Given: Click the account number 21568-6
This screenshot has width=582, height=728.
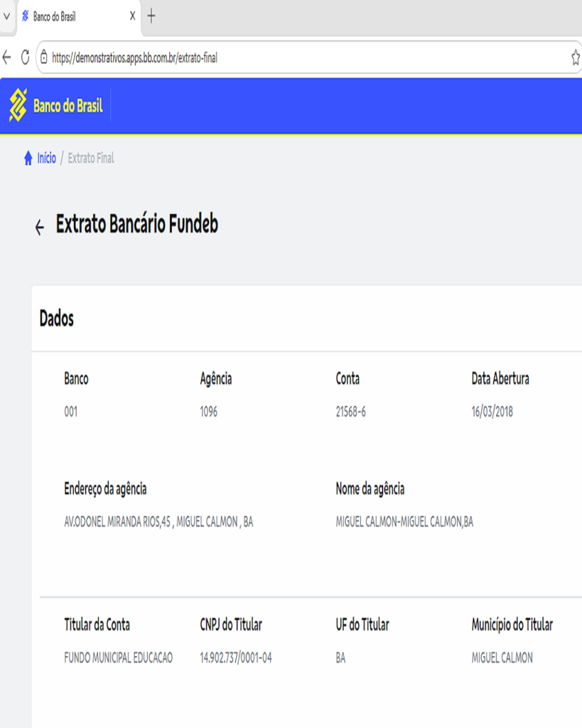Looking at the screenshot, I should tap(350, 412).
